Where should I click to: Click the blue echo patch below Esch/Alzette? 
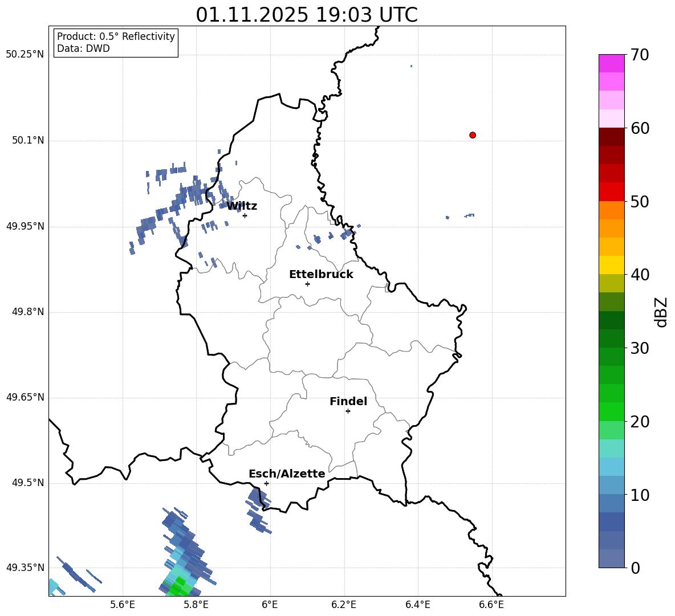(x=258, y=510)
